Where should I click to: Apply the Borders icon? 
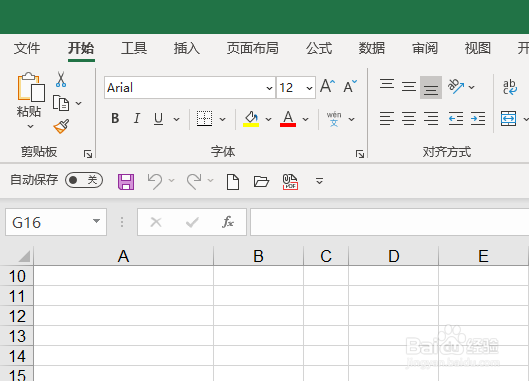pyautogui.click(x=204, y=119)
